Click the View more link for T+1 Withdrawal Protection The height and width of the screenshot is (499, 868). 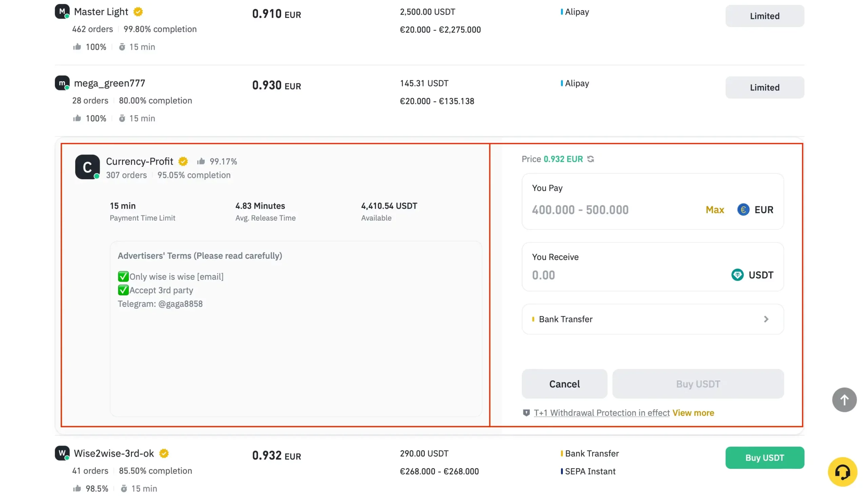tap(693, 413)
